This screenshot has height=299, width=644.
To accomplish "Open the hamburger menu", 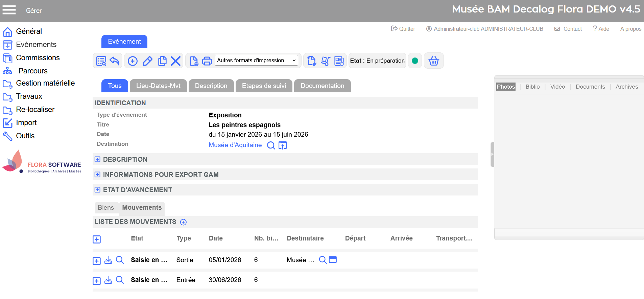I will [x=9, y=10].
